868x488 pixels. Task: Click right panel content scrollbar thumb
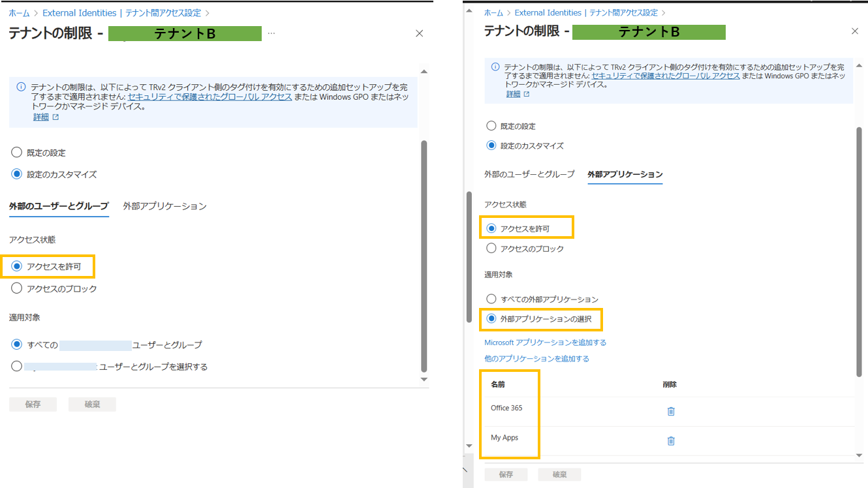859,252
